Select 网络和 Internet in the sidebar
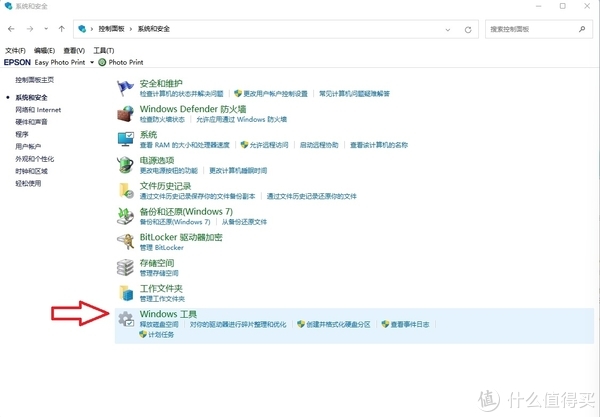 [38, 110]
